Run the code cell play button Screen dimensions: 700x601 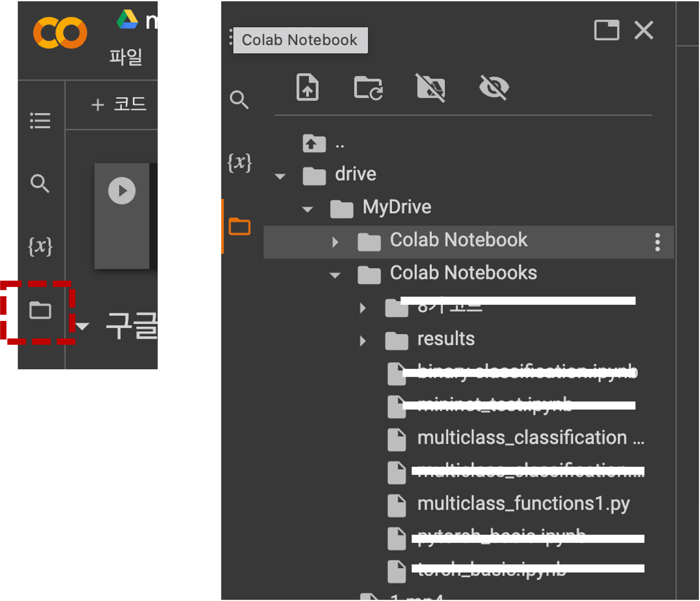(x=122, y=190)
